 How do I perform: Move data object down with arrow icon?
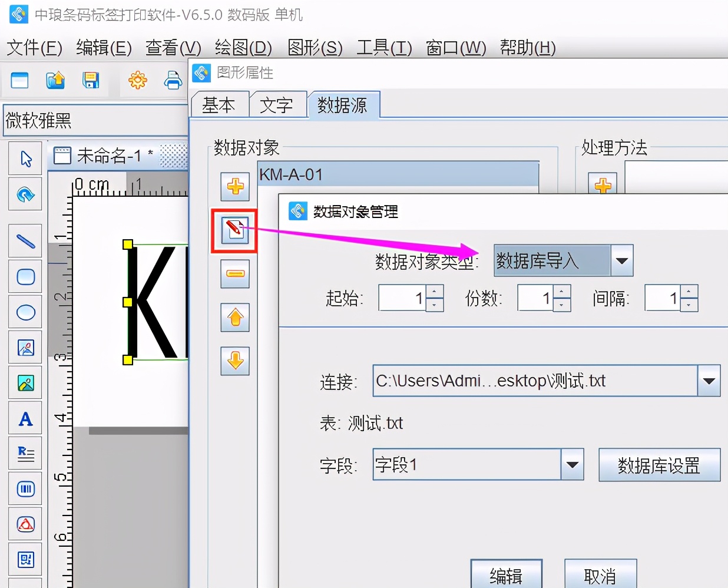click(235, 361)
